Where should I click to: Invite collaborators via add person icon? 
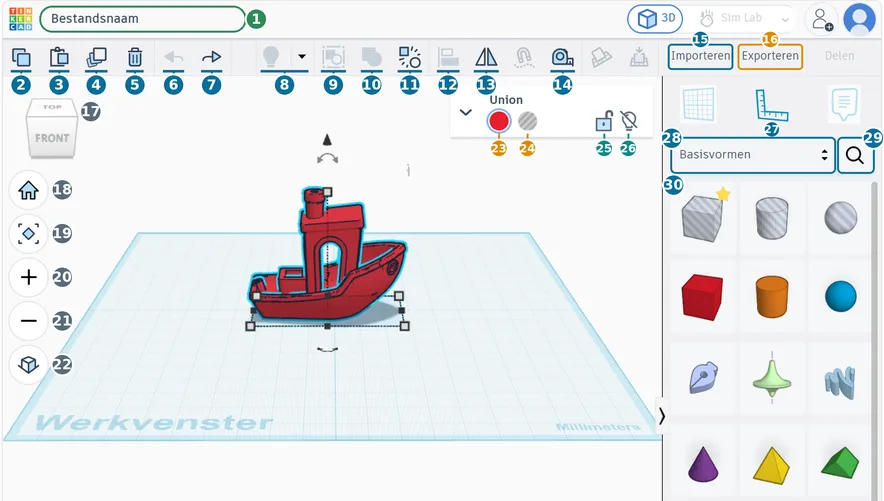pyautogui.click(x=822, y=19)
